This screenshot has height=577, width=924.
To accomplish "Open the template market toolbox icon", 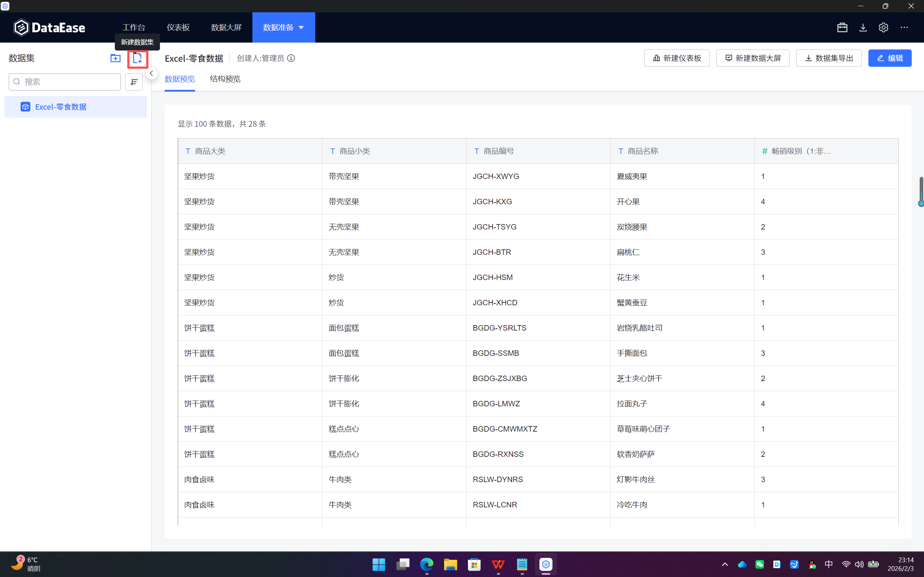I will pyautogui.click(x=842, y=27).
